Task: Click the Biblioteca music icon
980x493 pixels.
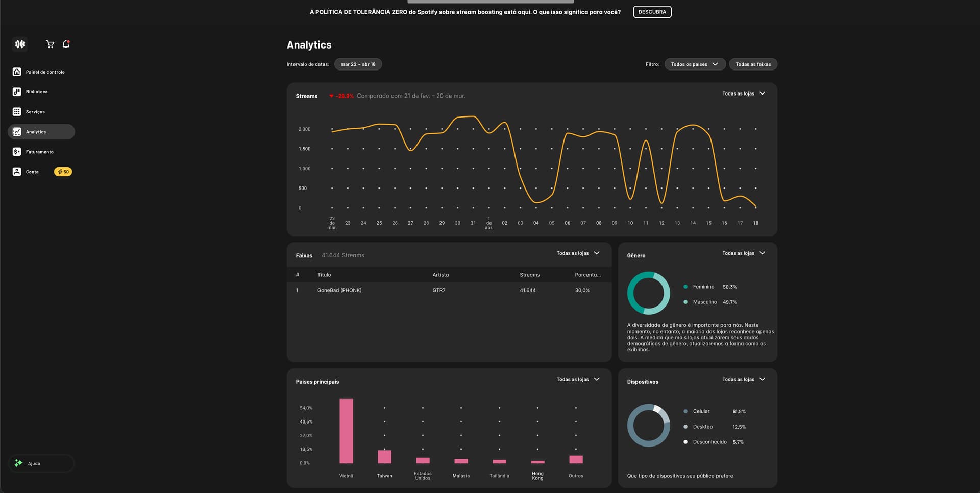Action: click(x=17, y=92)
